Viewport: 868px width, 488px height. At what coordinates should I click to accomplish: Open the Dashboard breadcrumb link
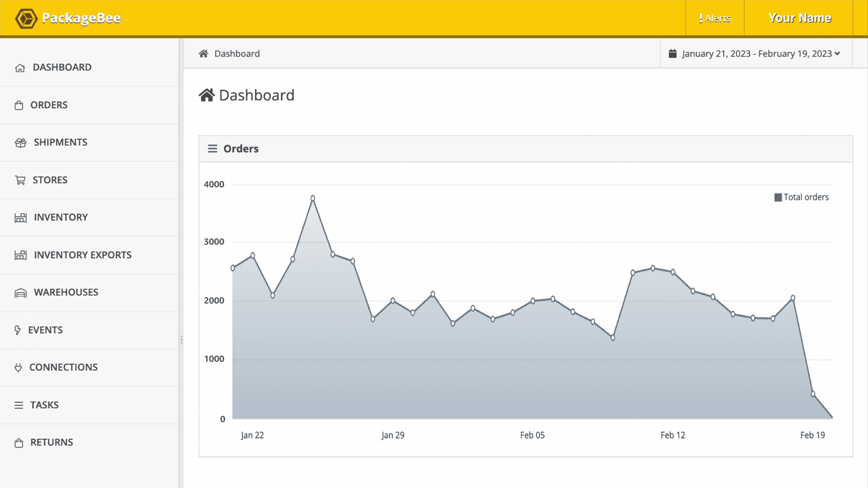237,53
